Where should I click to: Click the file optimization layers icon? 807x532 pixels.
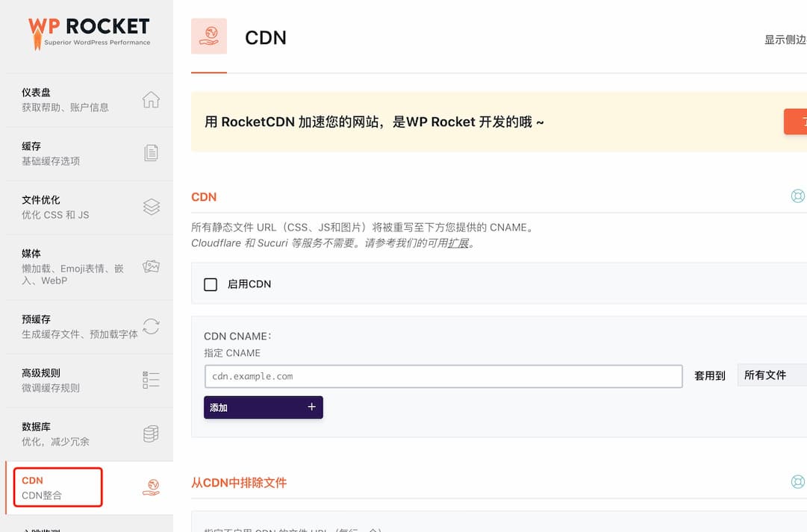click(151, 207)
